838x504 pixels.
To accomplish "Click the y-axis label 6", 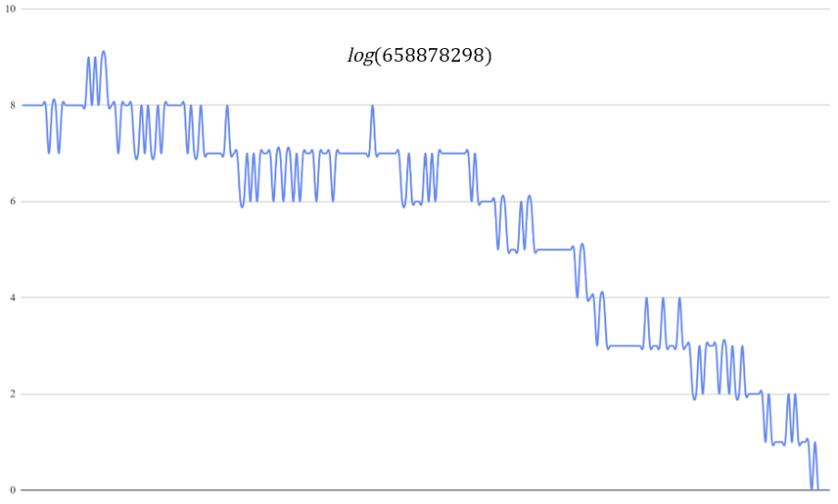I will (x=12, y=201).
